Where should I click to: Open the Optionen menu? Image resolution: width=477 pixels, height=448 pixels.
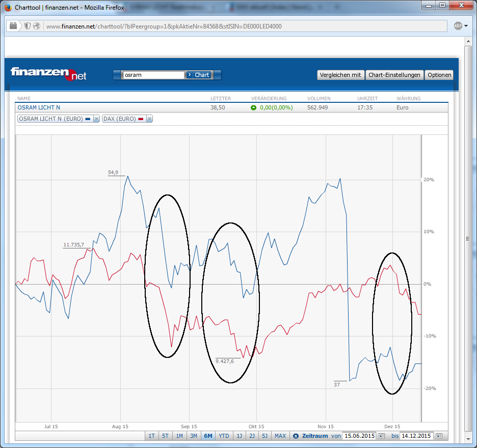[x=439, y=75]
